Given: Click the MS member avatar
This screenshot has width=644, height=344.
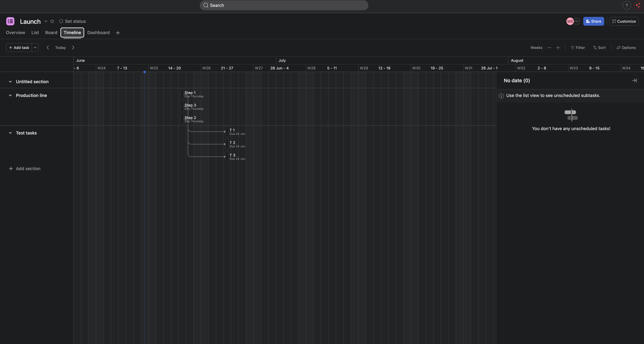Looking at the screenshot, I should pos(570,21).
